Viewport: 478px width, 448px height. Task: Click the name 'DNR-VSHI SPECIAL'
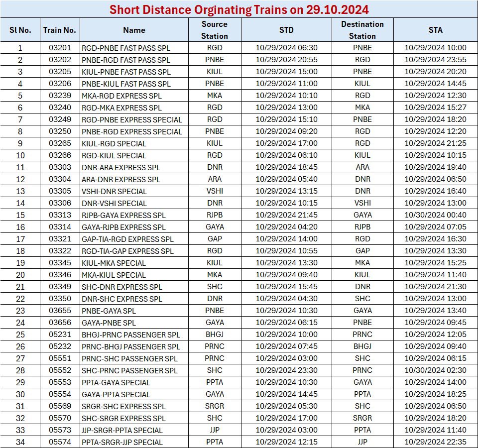point(114,203)
